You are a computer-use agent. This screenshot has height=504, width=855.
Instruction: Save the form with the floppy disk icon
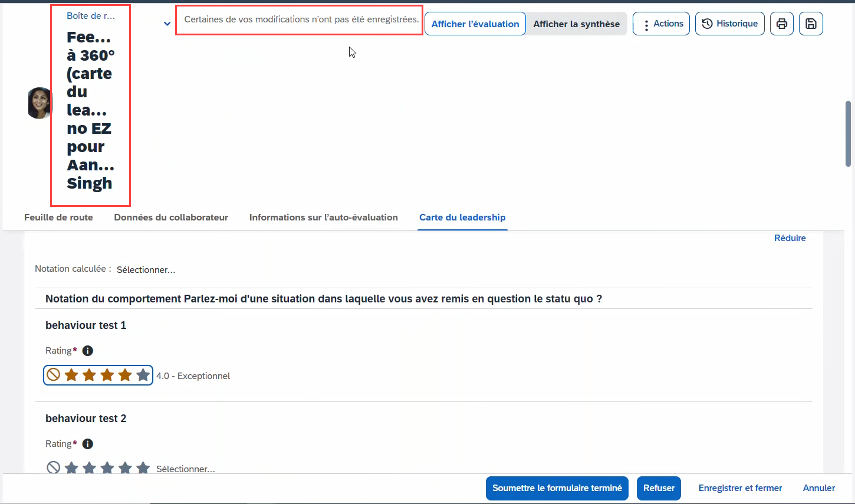coord(811,24)
